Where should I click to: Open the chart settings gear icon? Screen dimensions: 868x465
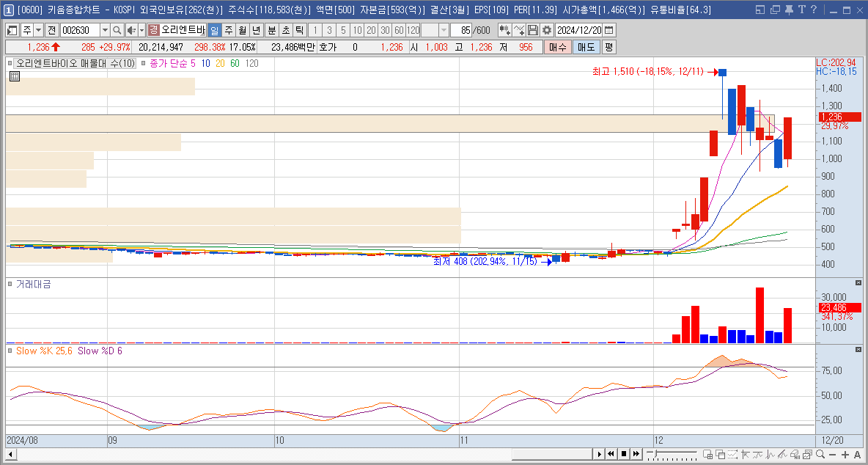(547, 31)
